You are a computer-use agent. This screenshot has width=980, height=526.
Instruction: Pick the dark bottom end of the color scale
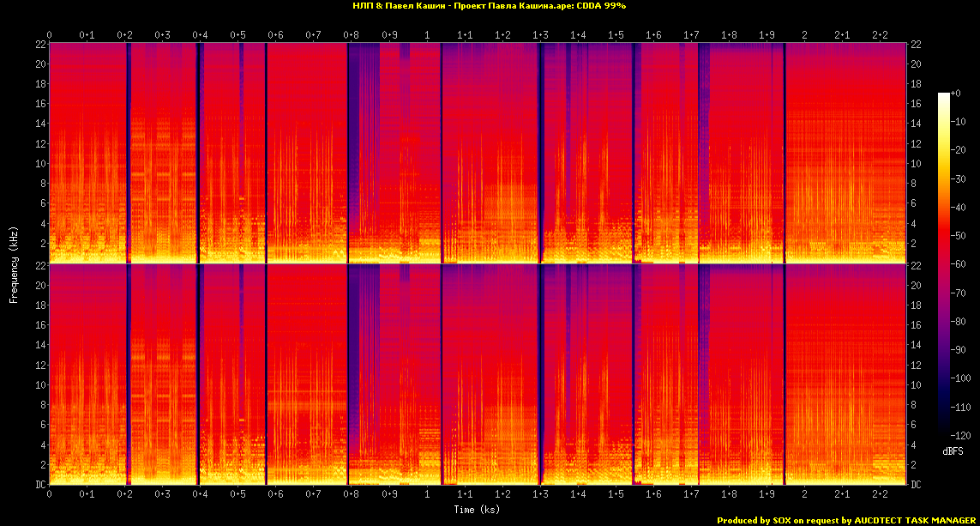point(944,433)
